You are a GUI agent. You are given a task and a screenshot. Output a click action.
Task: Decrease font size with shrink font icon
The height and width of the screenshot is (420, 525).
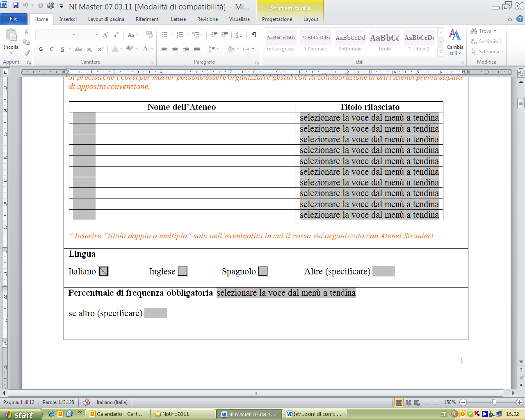[116, 35]
